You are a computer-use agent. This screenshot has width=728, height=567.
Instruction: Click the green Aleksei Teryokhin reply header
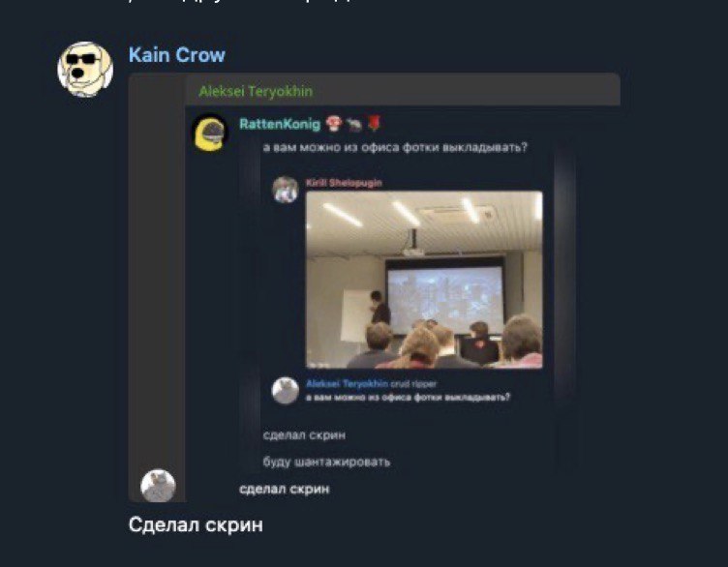256,91
